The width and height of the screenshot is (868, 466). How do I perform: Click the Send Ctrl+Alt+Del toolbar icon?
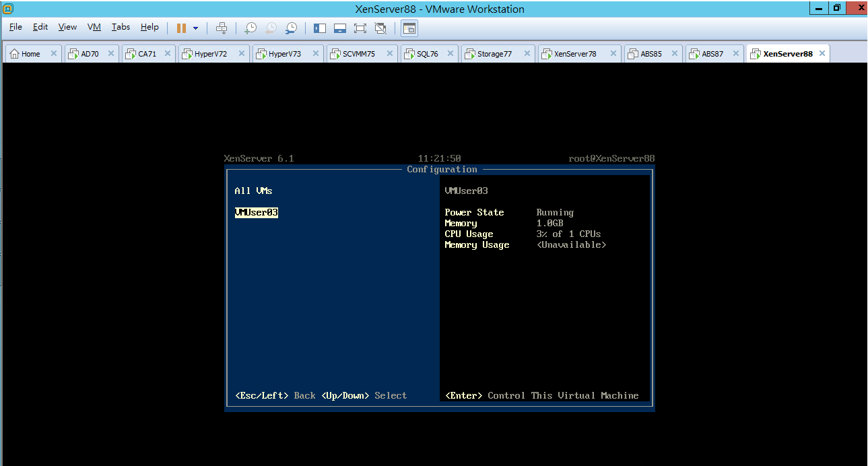pyautogui.click(x=222, y=28)
